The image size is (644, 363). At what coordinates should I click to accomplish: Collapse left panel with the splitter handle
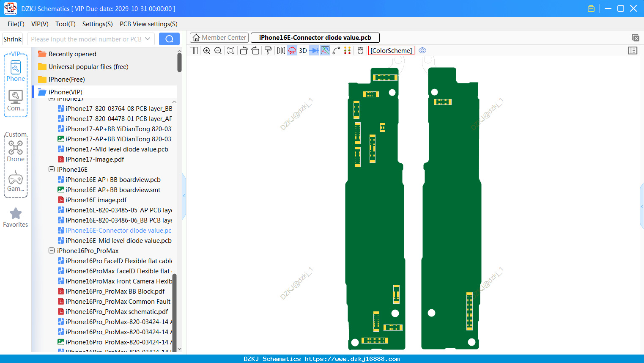tap(184, 196)
